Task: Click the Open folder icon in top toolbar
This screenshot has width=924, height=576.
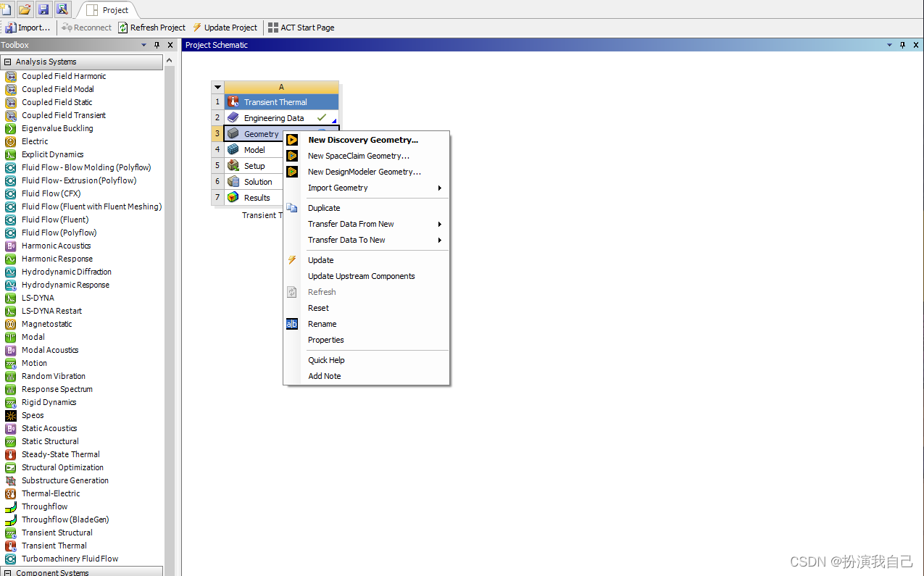Action: tap(25, 9)
